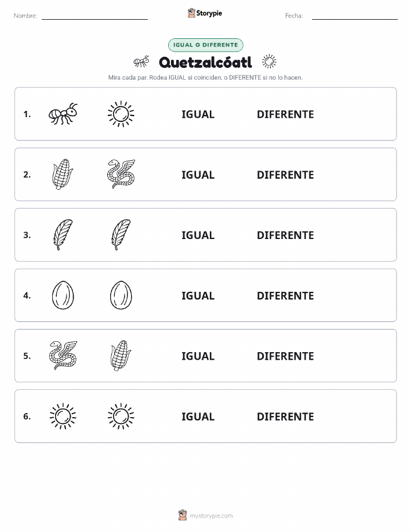
Task: Click the ant icon in row 1
Action: coord(63,114)
